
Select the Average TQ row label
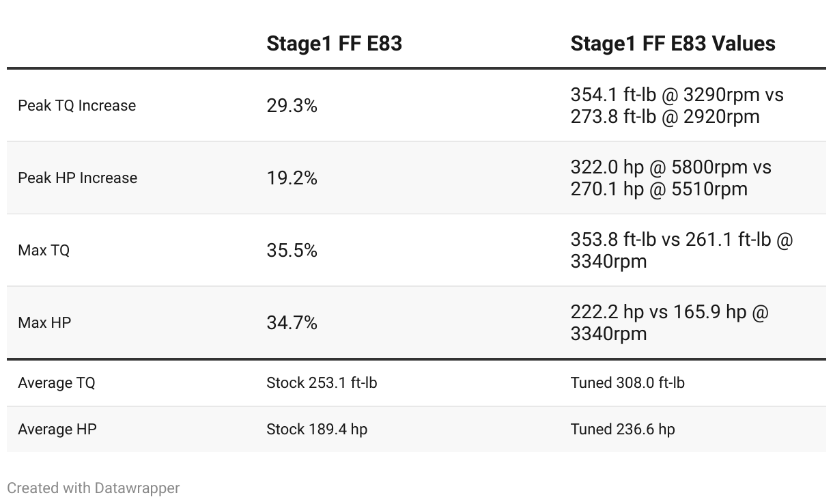tap(57, 383)
